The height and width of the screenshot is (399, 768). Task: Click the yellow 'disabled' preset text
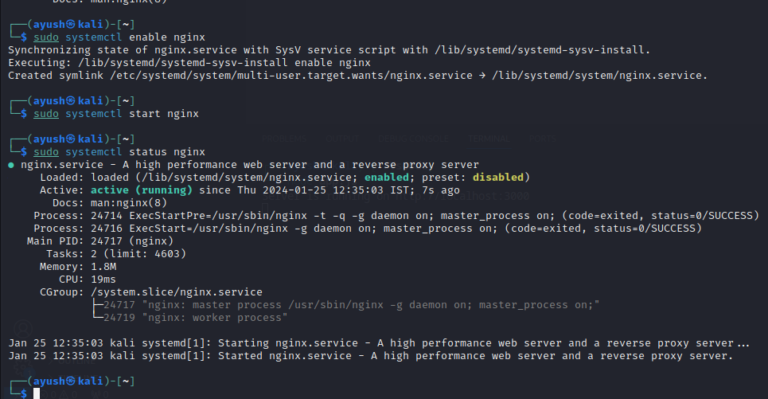tap(498, 177)
